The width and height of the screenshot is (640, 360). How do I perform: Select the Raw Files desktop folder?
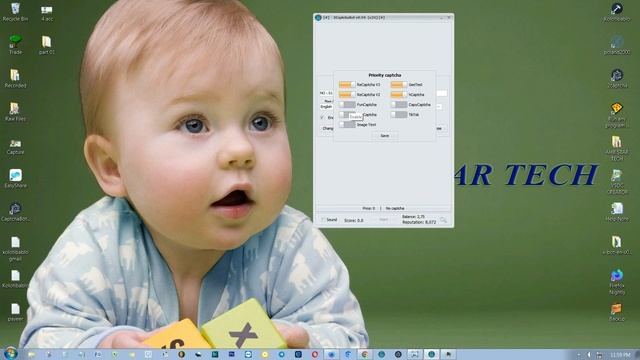click(x=15, y=112)
